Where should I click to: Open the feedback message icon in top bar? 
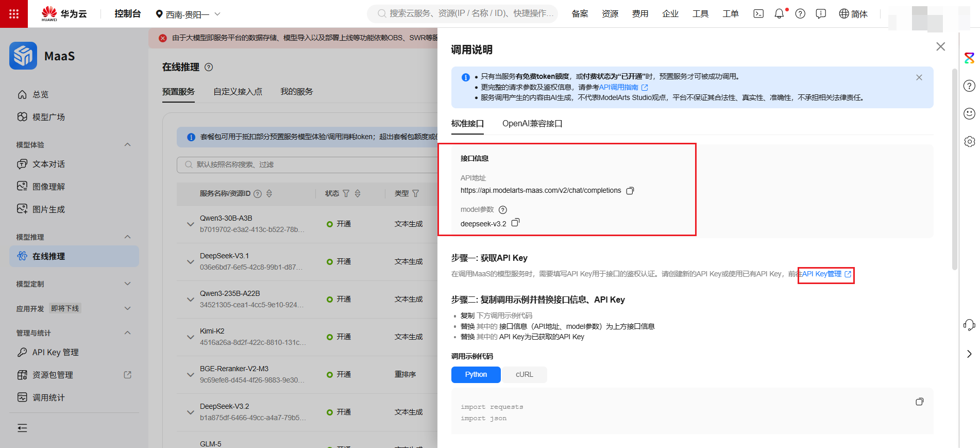pos(821,14)
